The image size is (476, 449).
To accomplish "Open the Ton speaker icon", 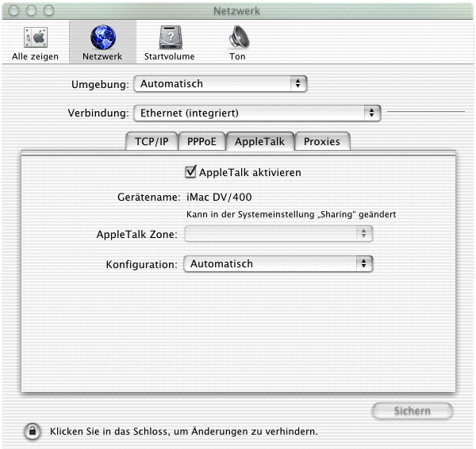I will (x=239, y=37).
